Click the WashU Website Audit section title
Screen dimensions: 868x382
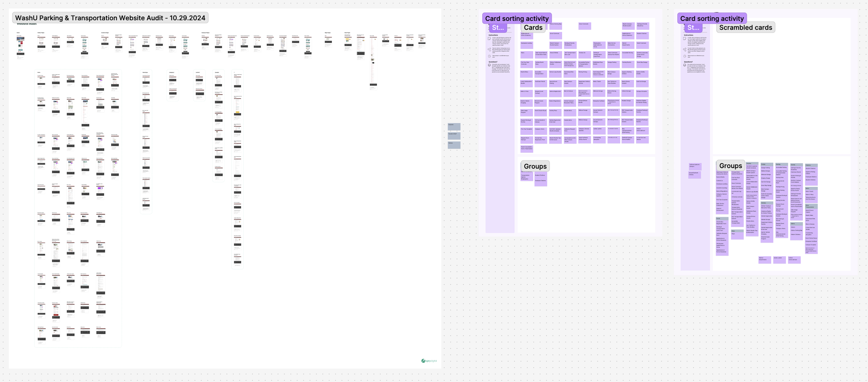(x=110, y=18)
